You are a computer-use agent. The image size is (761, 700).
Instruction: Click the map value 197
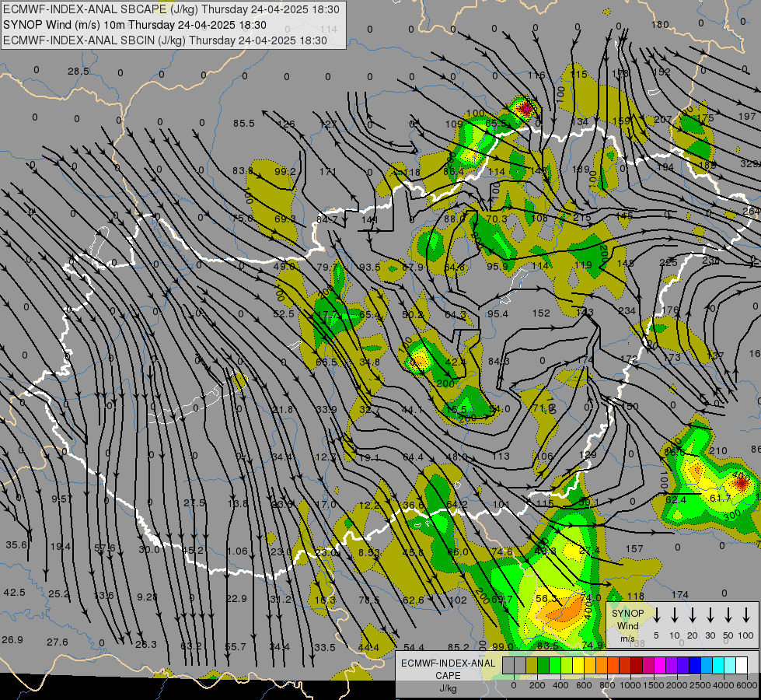[747, 116]
